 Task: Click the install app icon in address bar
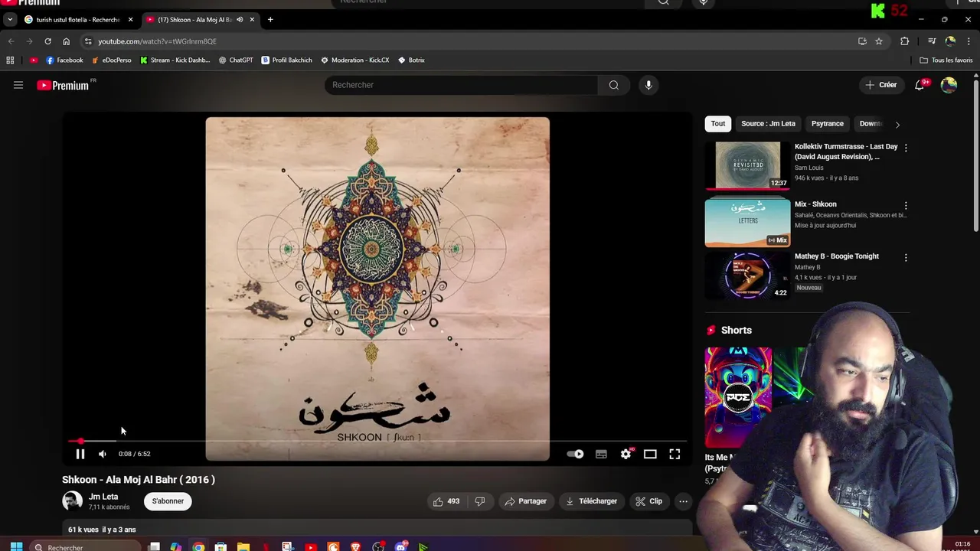pos(862,41)
